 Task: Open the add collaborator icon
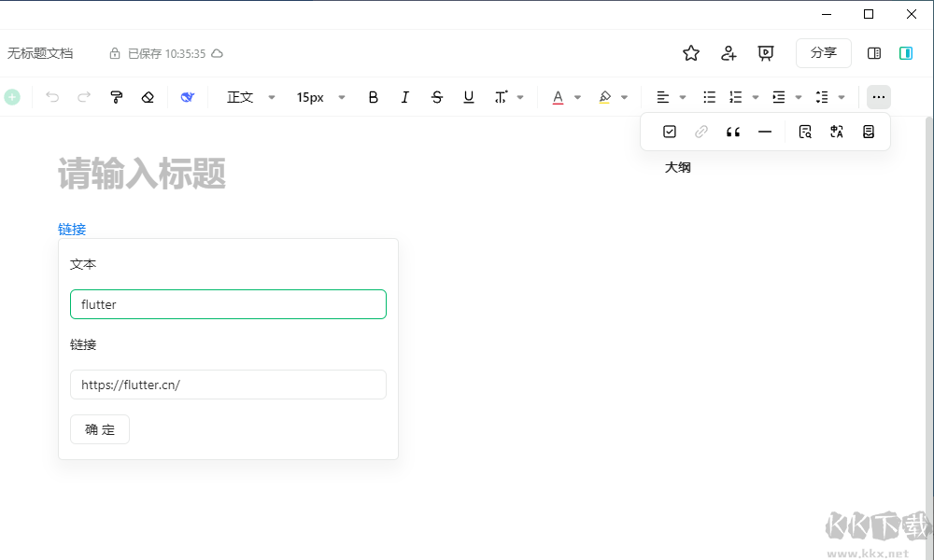[729, 53]
